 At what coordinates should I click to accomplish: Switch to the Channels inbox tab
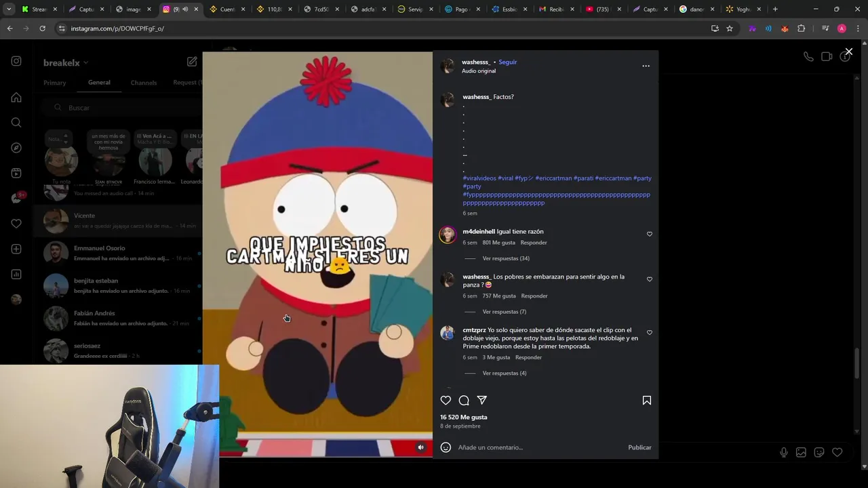(x=144, y=83)
